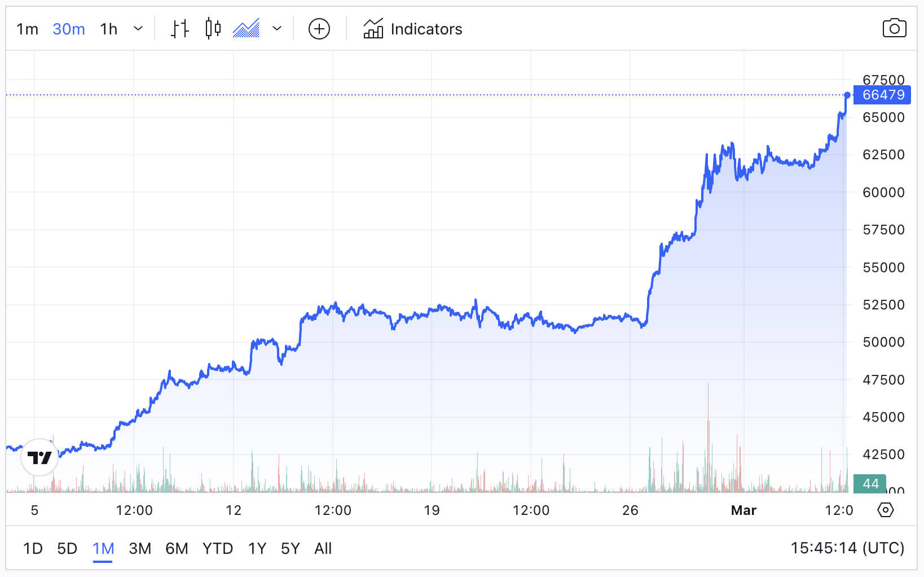Switch to the 1D range tab
Screen dimensions: 924x577
point(33,548)
